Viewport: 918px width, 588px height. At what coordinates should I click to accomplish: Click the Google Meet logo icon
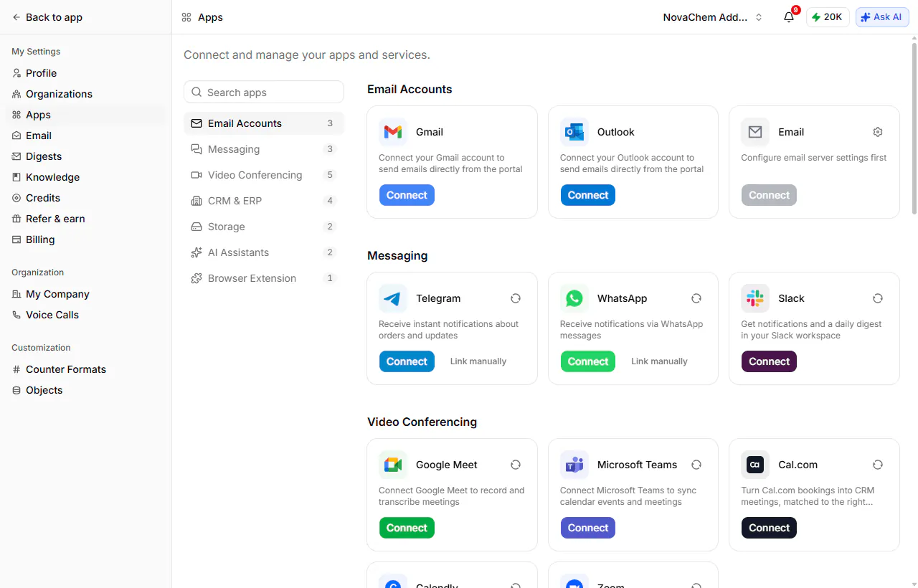coord(393,465)
